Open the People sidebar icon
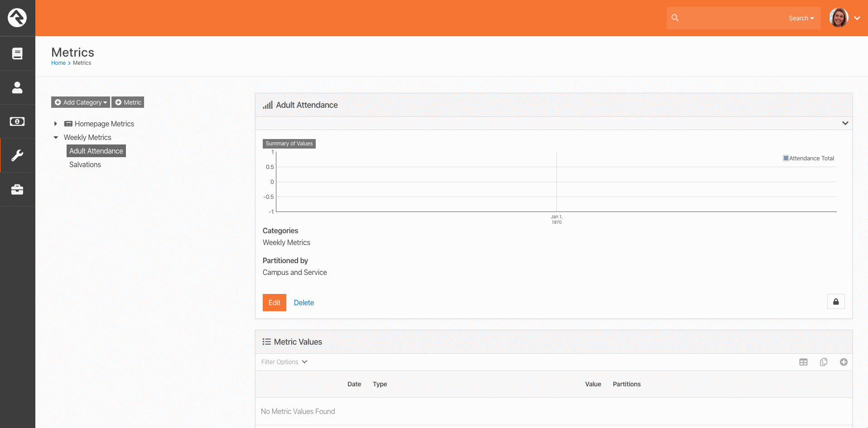The image size is (868, 428). tap(17, 87)
